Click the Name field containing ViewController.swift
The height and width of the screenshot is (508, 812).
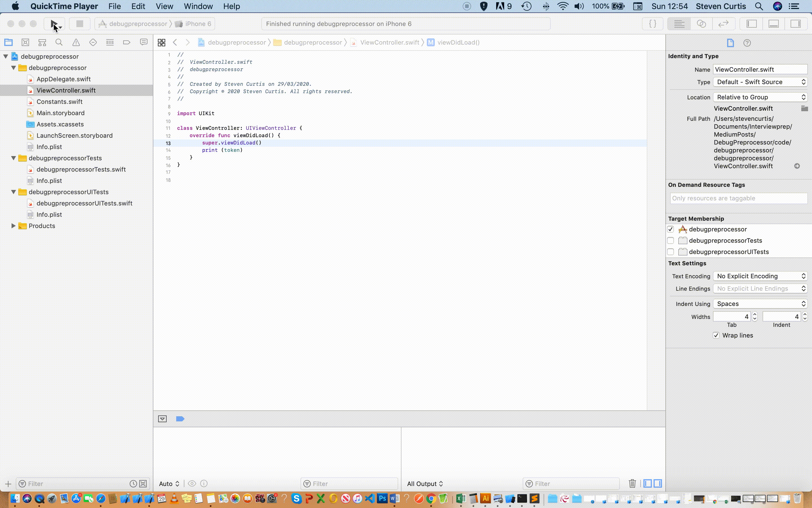(760, 69)
